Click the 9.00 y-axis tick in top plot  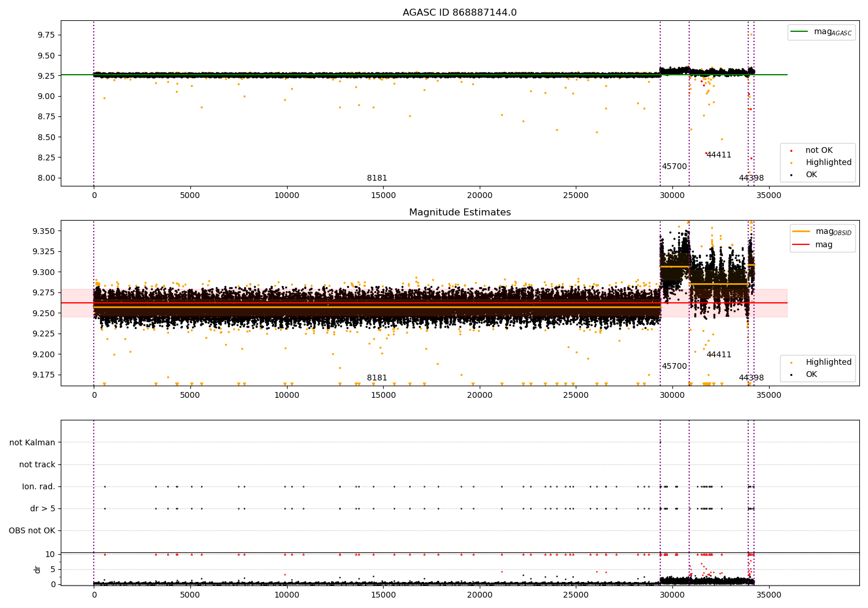(x=46, y=96)
